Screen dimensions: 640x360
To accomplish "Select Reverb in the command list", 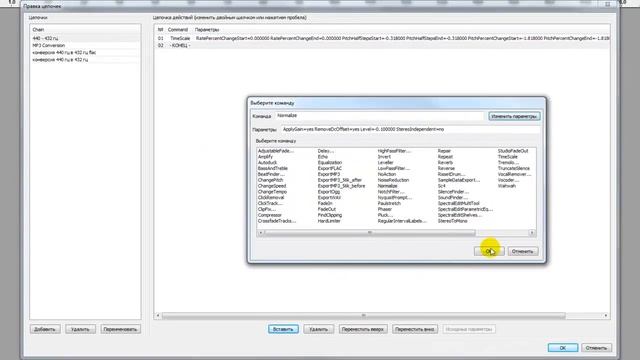I will [x=445, y=162].
